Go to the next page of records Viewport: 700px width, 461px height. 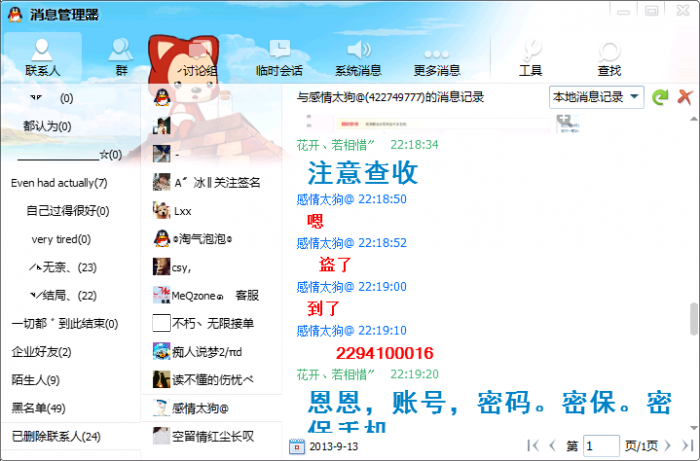(667, 445)
